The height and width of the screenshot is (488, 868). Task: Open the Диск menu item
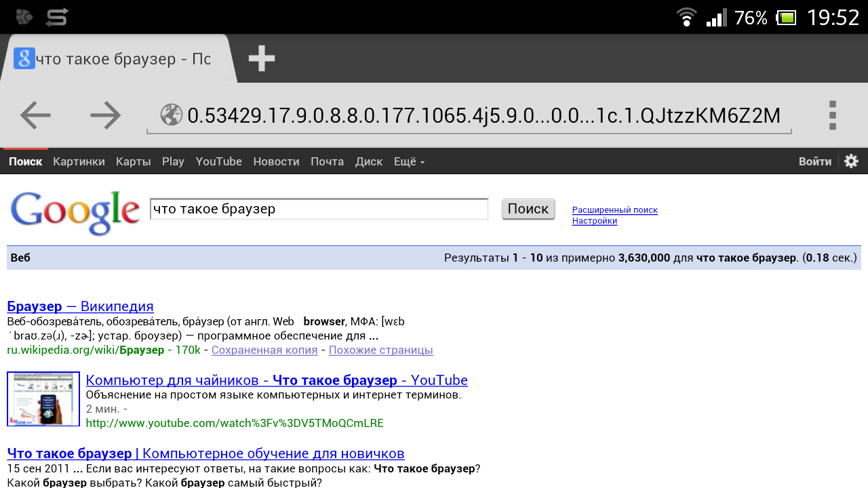click(x=369, y=161)
